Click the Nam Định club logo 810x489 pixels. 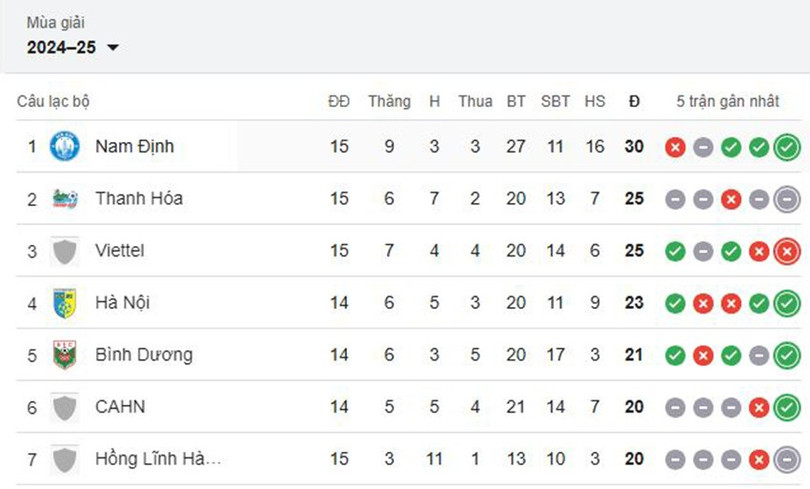coord(65,146)
